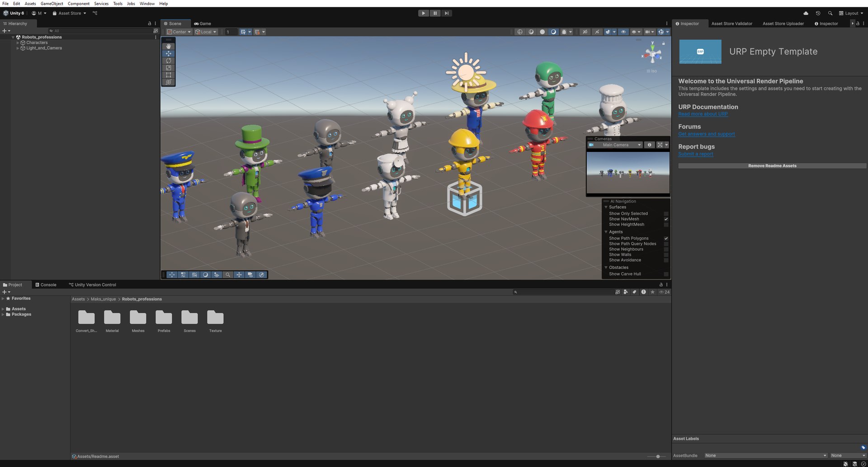Enable Show Path Query Nodes checkbox
The image size is (868, 467).
click(666, 244)
